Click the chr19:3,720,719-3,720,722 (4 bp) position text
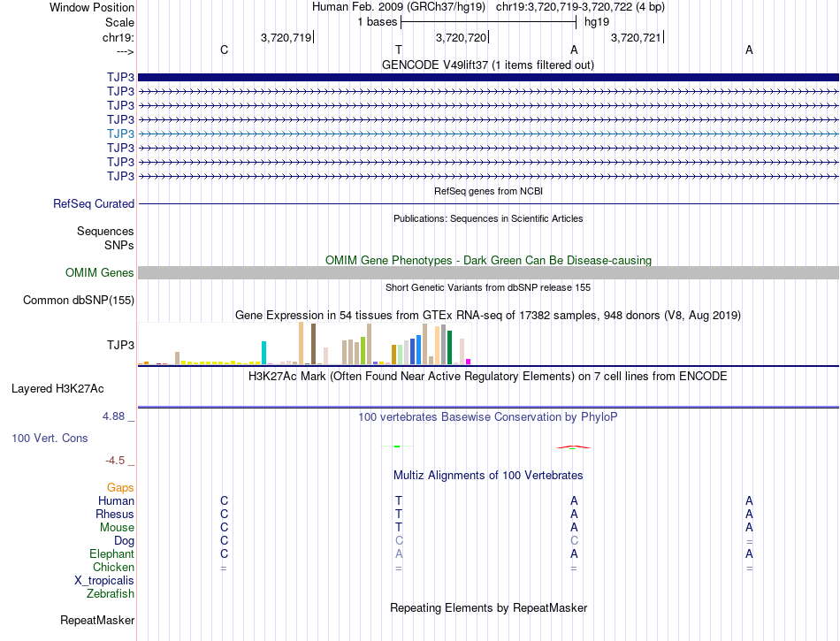The image size is (840, 641). pos(580,7)
